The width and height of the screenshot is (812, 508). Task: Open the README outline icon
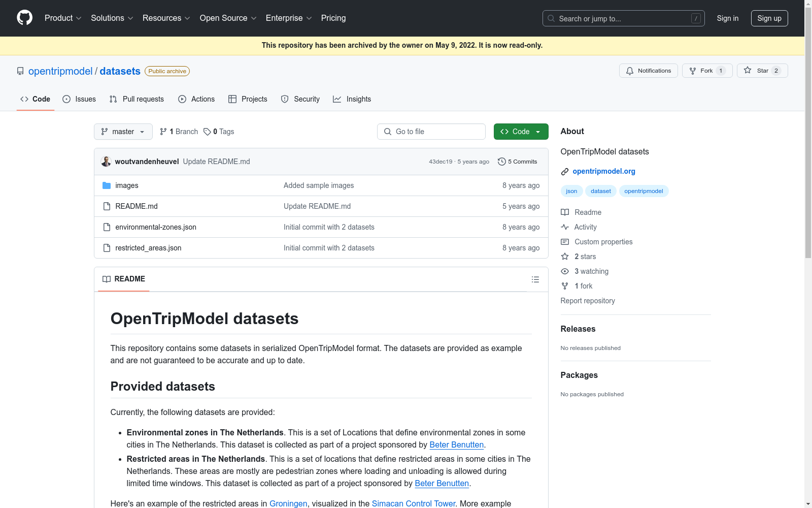tap(535, 279)
